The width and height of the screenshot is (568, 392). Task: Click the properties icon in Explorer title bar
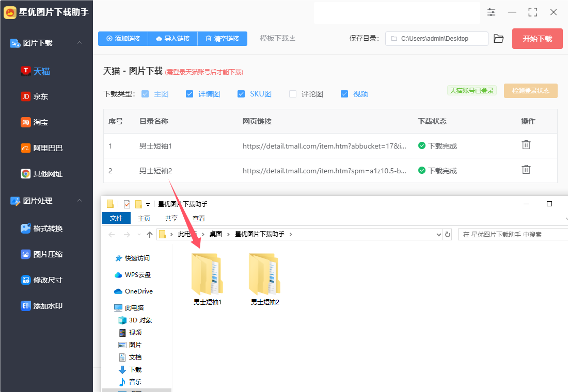pos(127,204)
